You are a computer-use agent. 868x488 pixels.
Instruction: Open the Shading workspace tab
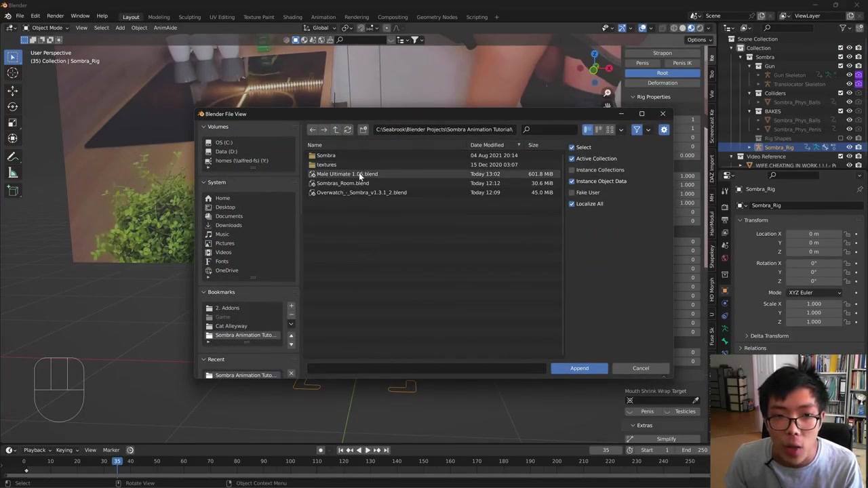(292, 17)
